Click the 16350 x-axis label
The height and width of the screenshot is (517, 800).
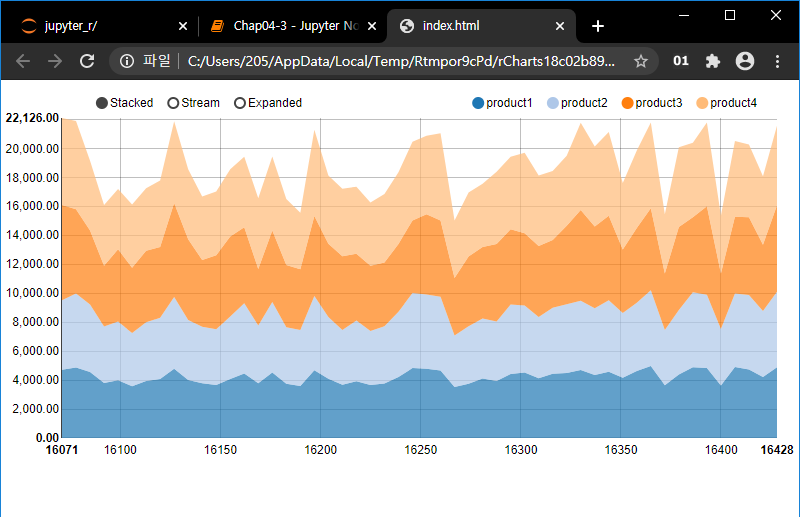click(x=621, y=450)
